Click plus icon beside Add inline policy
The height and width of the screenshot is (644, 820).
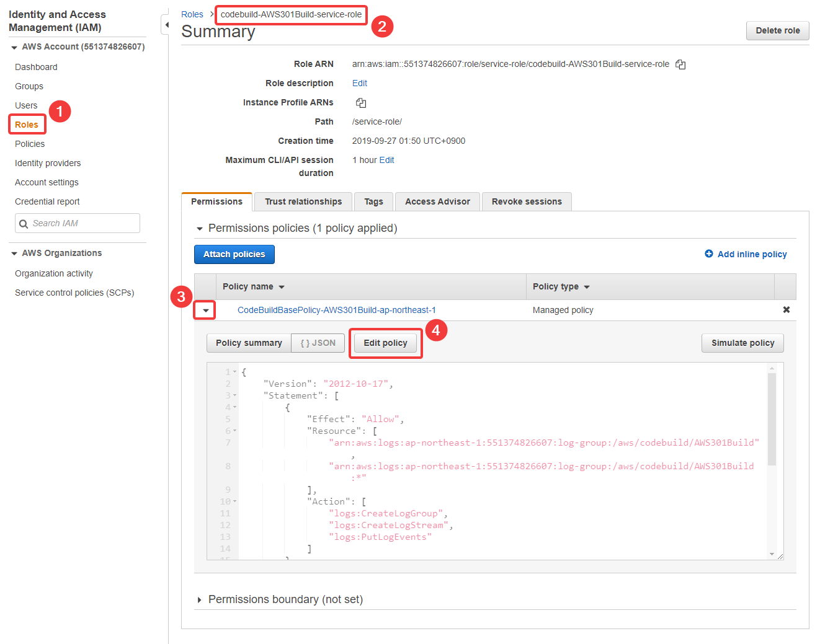pos(709,254)
